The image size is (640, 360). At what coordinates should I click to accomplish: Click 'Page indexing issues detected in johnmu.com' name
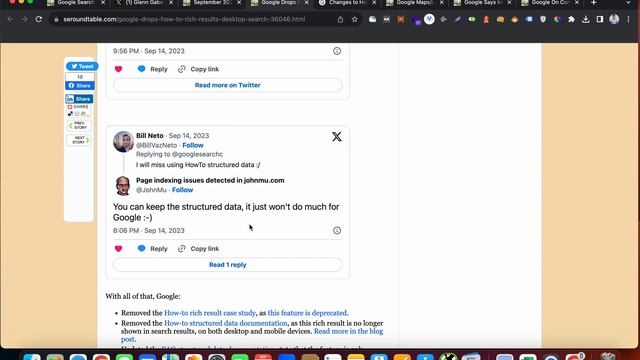(x=210, y=180)
